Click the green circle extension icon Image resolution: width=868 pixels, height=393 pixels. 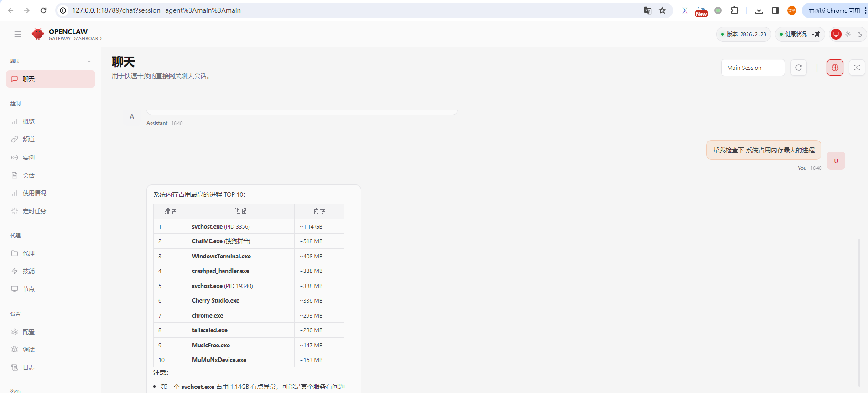coord(718,10)
